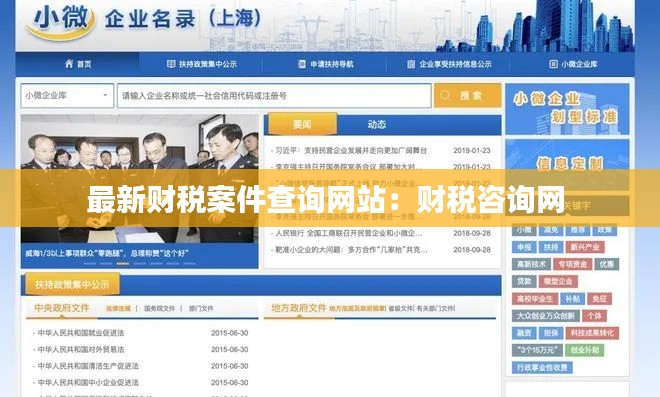Click the book icon of 扶持政策集中公示
Viewport: 660px width, 397px height.
click(x=171, y=64)
